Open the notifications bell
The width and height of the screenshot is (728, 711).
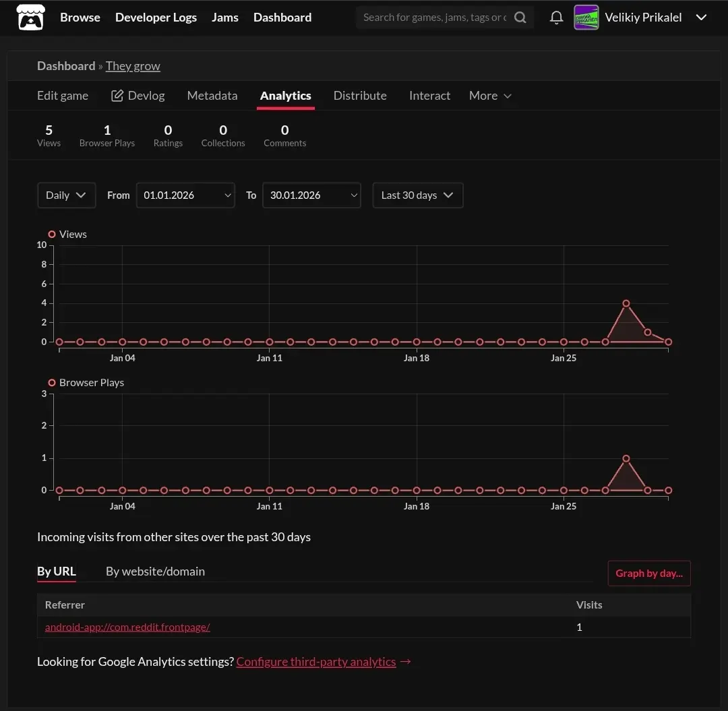(556, 18)
